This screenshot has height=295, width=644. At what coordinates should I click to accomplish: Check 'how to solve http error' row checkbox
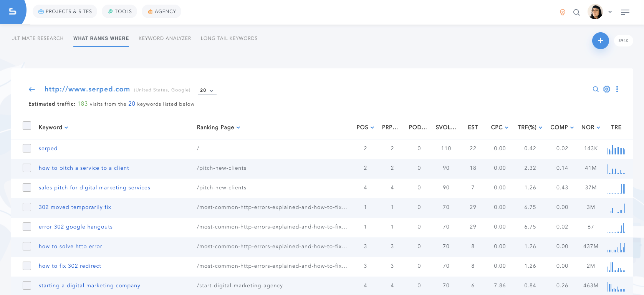(27, 246)
